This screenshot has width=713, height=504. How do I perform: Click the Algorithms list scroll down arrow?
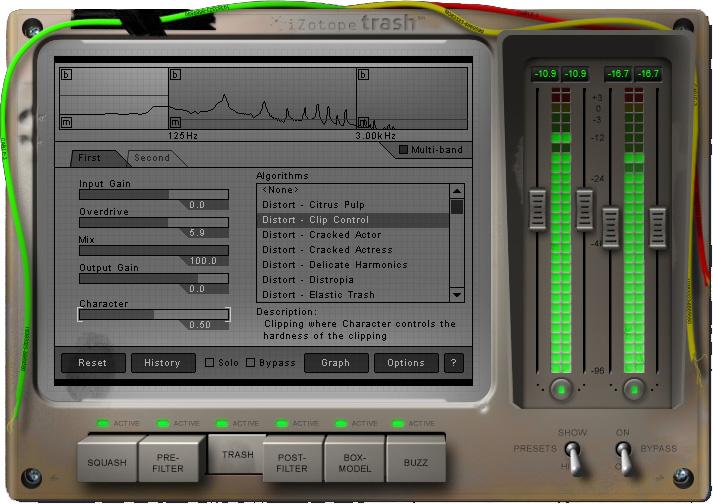tap(457, 295)
